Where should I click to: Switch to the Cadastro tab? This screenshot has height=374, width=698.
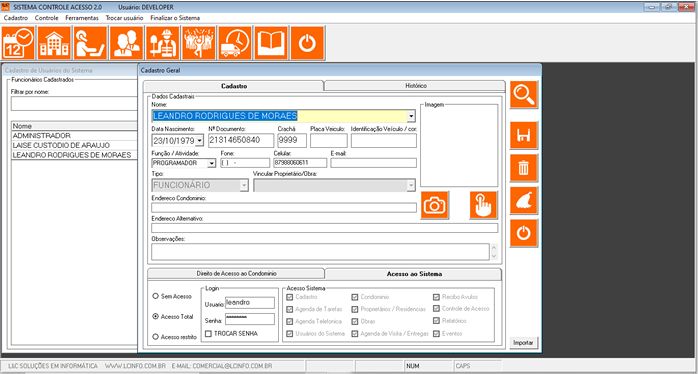(234, 86)
